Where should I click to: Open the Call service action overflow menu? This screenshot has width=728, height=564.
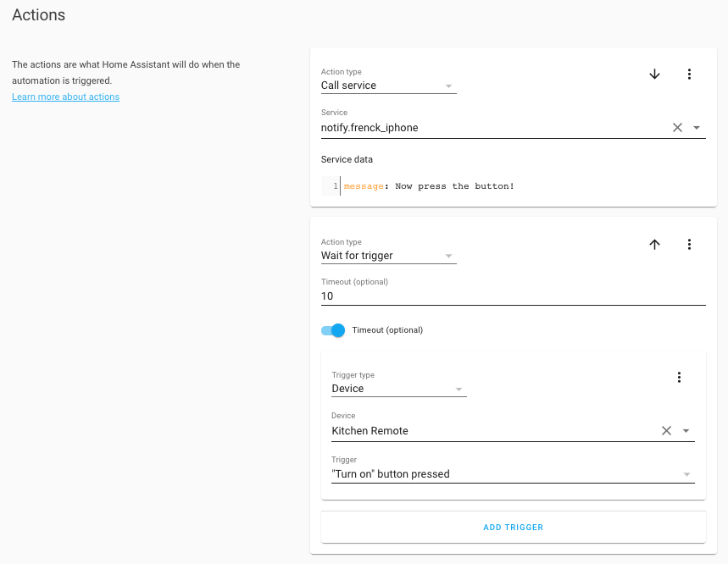click(689, 74)
